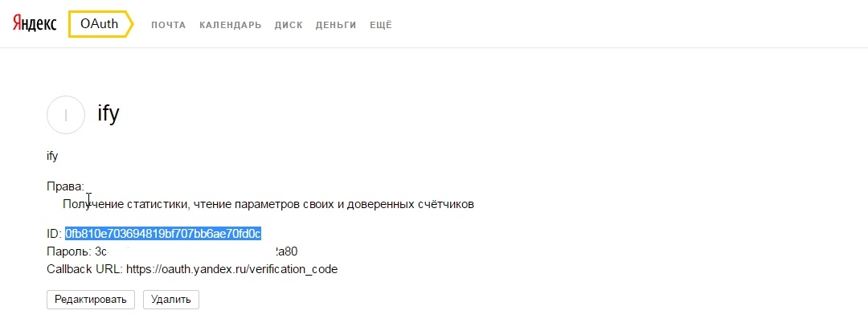Click the Получение статистики permission line

coord(268,204)
